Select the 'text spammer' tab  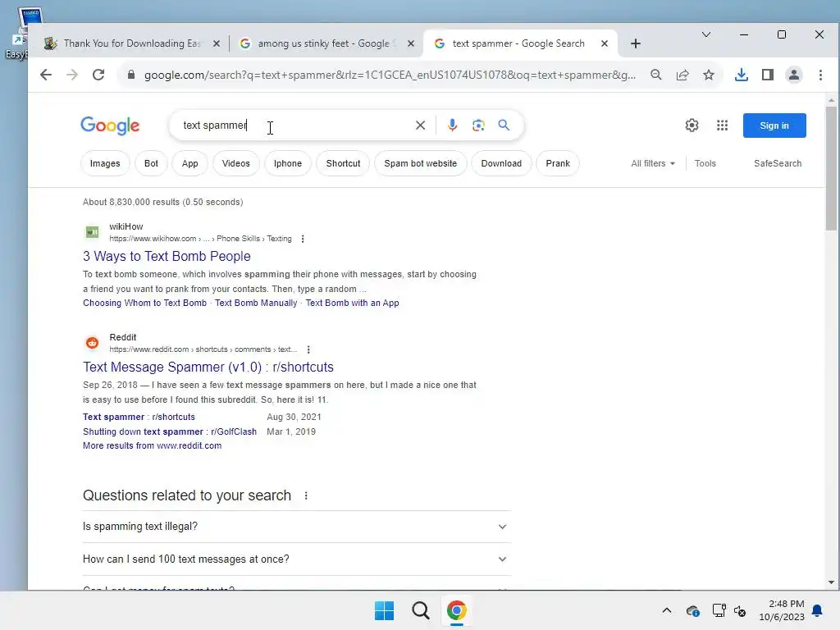pyautogui.click(x=518, y=43)
